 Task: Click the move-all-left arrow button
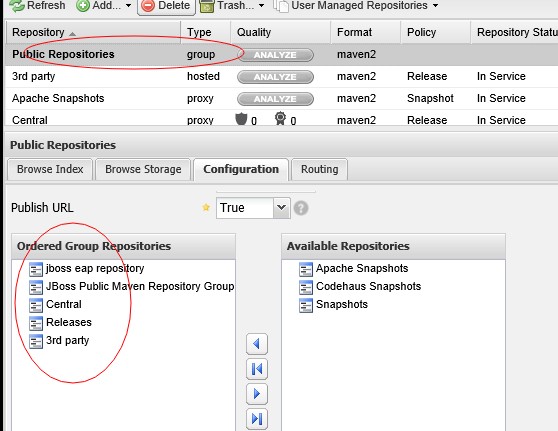pos(257,369)
